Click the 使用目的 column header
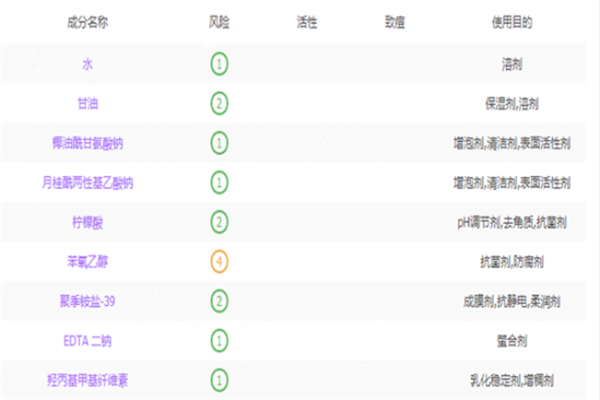The image size is (600, 400). pyautogui.click(x=509, y=22)
